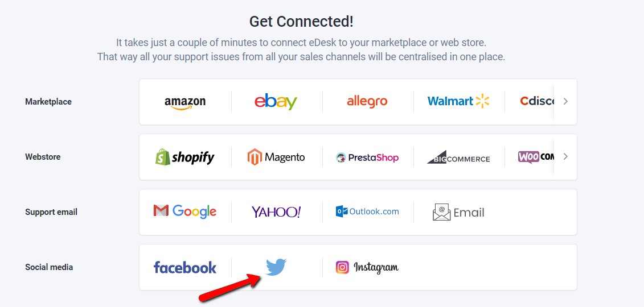Select the generic Email envelope option
This screenshot has height=307, width=644.
click(x=458, y=212)
